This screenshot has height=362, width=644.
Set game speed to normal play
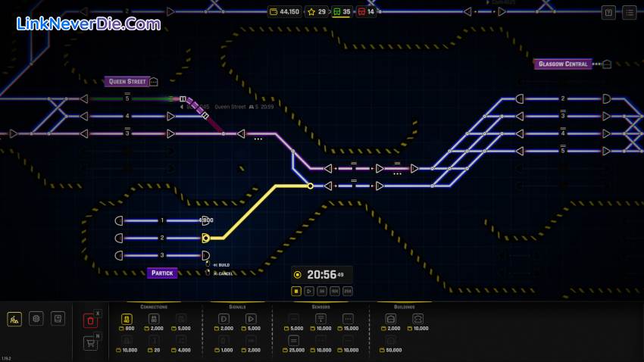309,291
